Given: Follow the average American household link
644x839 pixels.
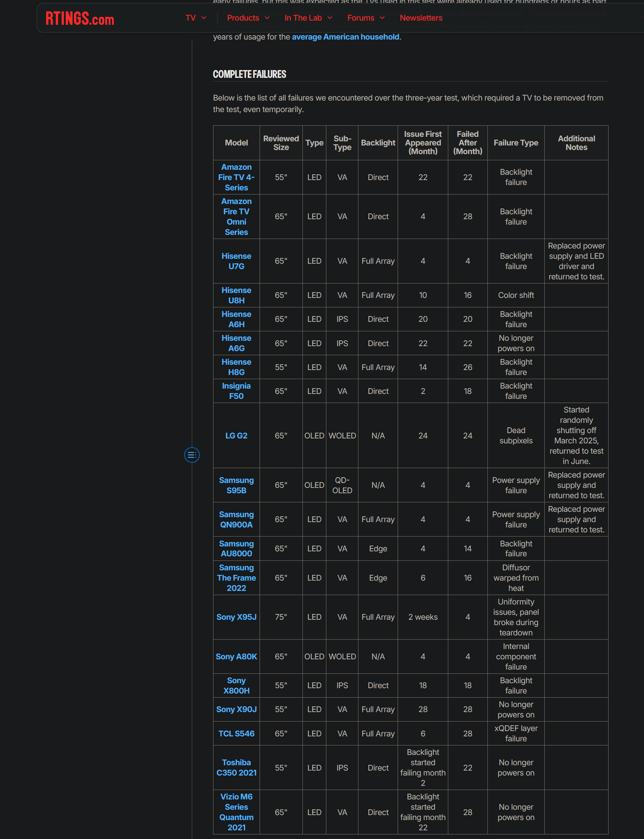Looking at the screenshot, I should coord(346,37).
